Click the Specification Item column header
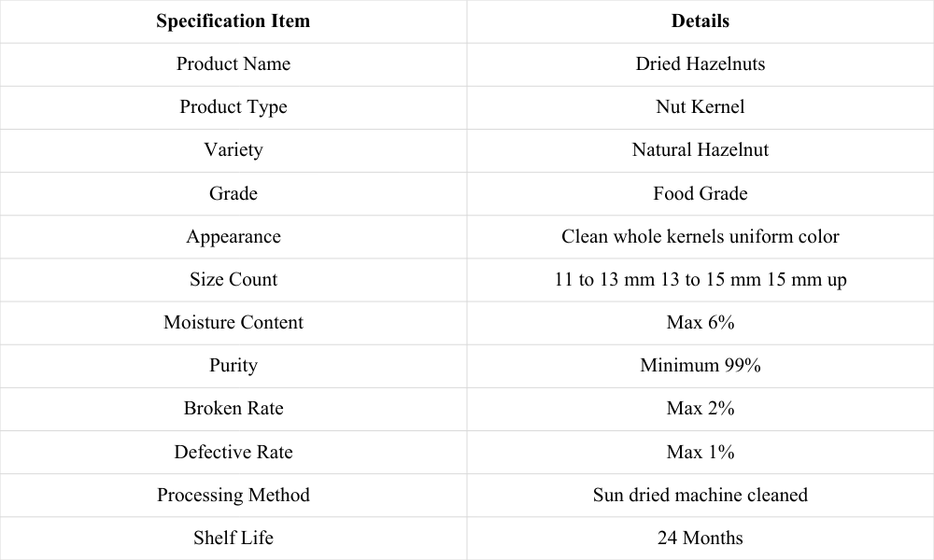This screenshot has height=560, width=934. click(233, 21)
